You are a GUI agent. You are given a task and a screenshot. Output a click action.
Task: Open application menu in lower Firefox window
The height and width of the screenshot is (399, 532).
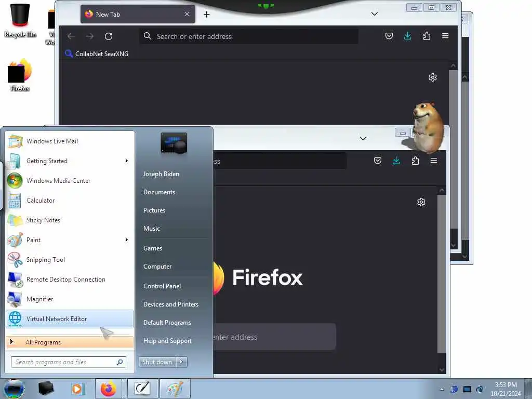click(434, 161)
